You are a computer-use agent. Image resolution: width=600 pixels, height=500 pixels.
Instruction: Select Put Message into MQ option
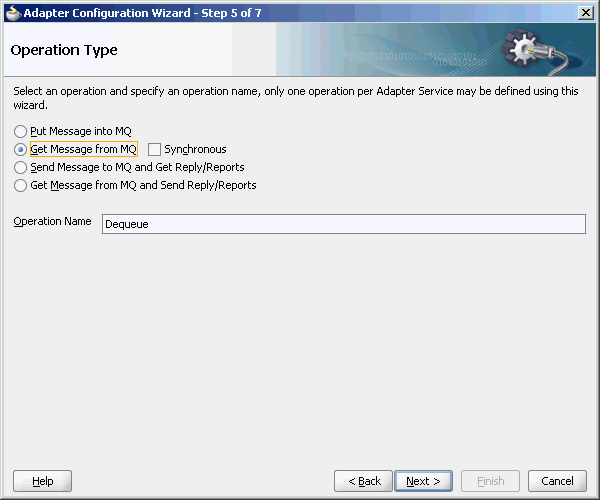pos(20,132)
